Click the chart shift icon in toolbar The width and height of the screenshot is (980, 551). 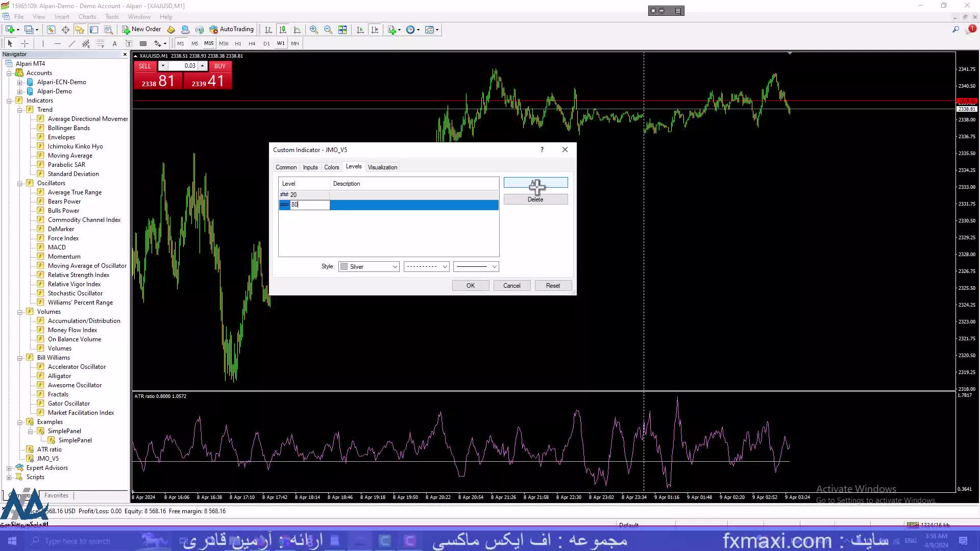tap(359, 29)
